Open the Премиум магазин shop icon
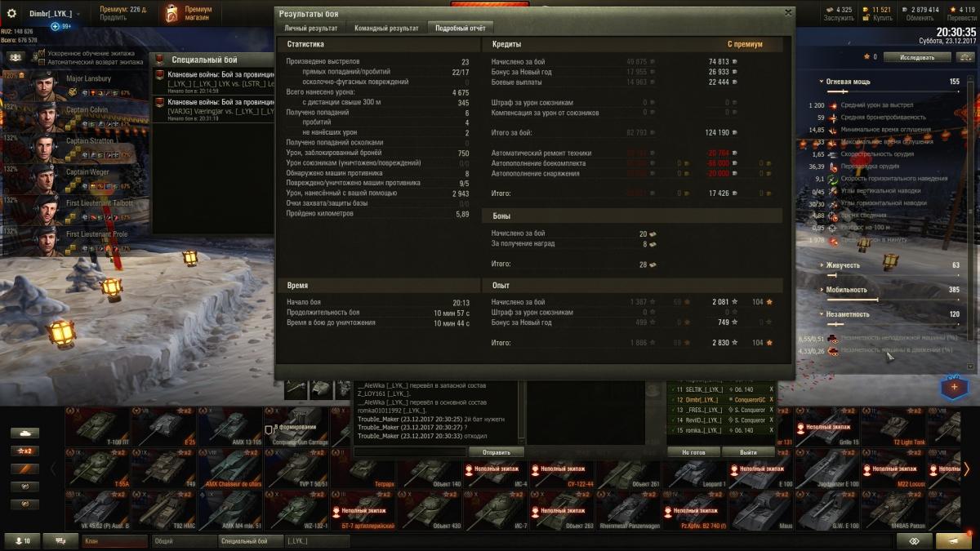The width and height of the screenshot is (980, 551). tap(171, 13)
